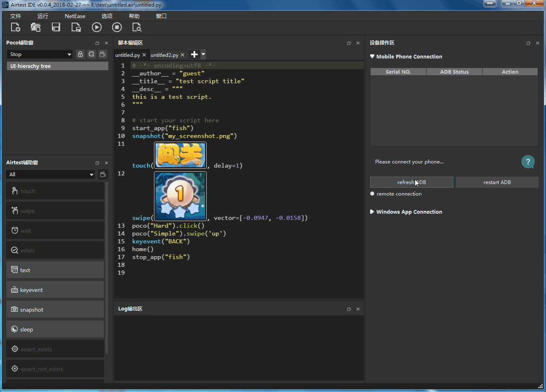Viewport: 546px width, 392px height.
Task: Insert a swipe command
Action: [55, 211]
